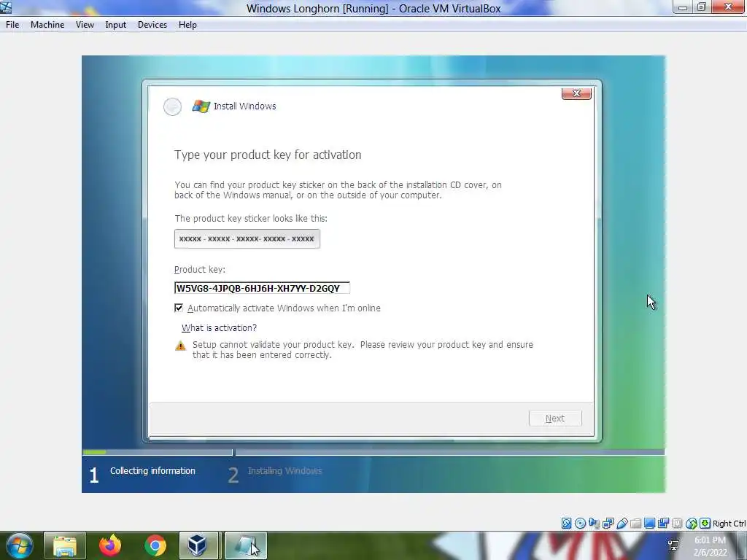Click the 'Right Ctrl' host key label

pos(729,524)
